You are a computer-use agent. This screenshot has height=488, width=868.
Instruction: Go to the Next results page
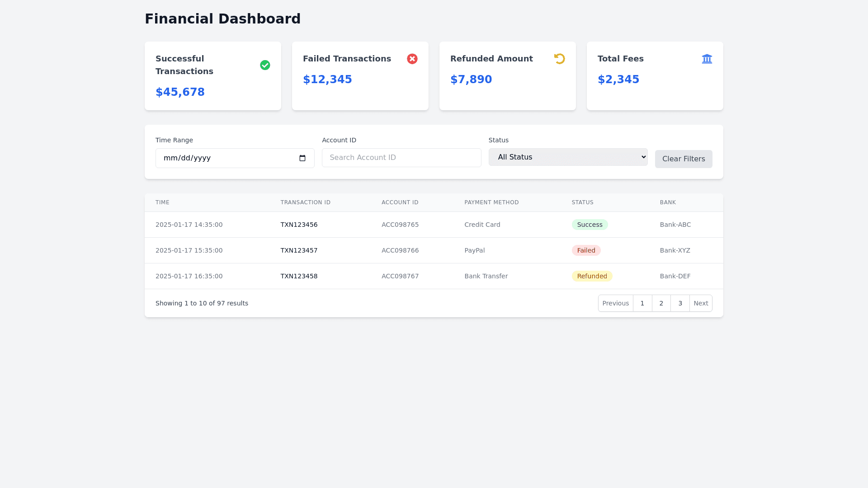click(700, 303)
